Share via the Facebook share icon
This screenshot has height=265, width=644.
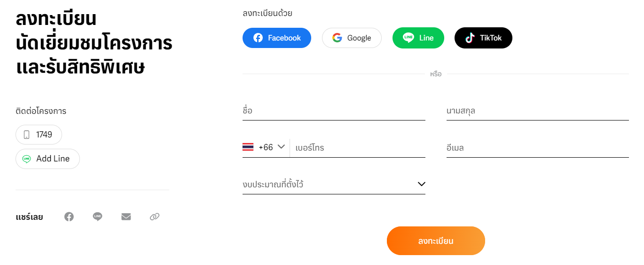tap(69, 217)
